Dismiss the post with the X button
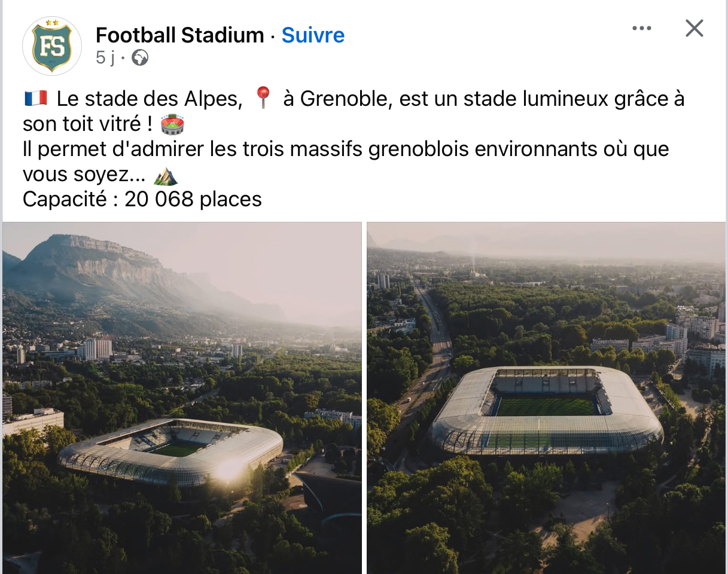The height and width of the screenshot is (574, 728). [x=694, y=28]
